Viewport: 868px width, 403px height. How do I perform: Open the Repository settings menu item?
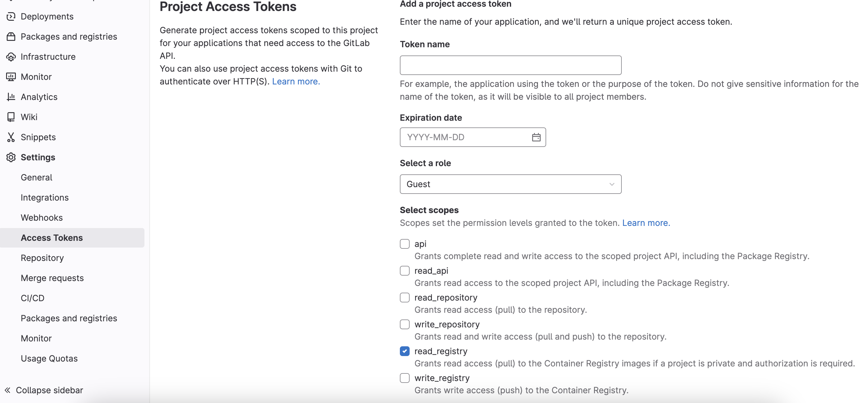(42, 258)
